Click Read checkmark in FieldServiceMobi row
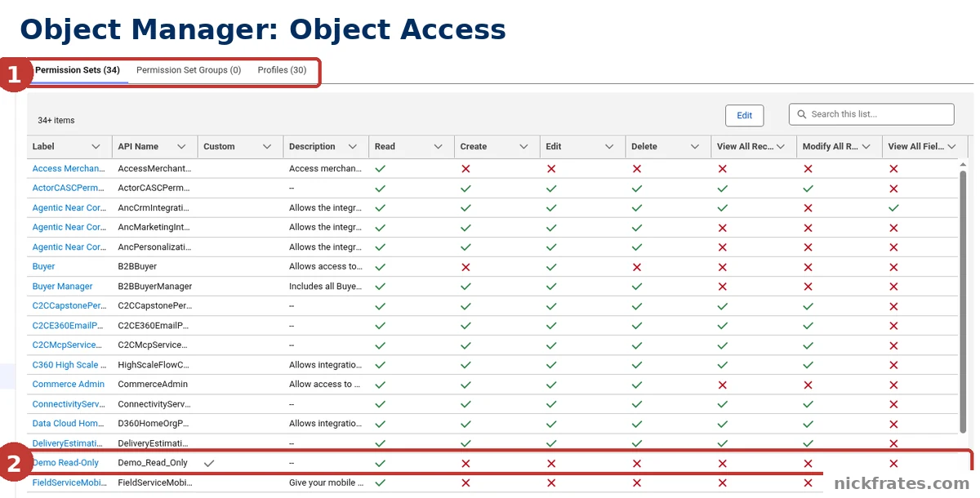The image size is (980, 498). 380,482
